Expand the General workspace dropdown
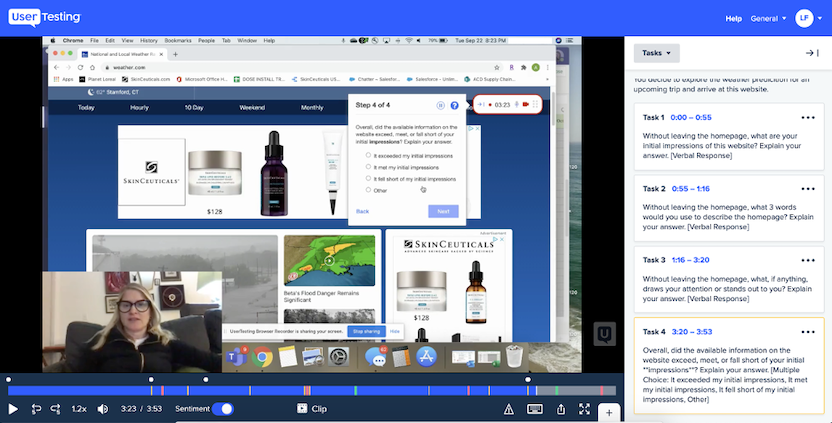This screenshot has width=832, height=423. click(768, 19)
